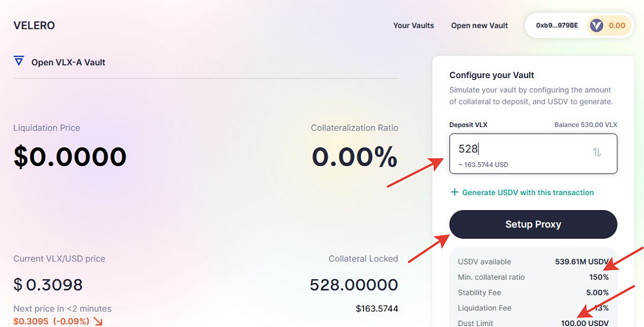644x327 pixels.
Task: Click the Setup Proxy button
Action: pos(533,224)
